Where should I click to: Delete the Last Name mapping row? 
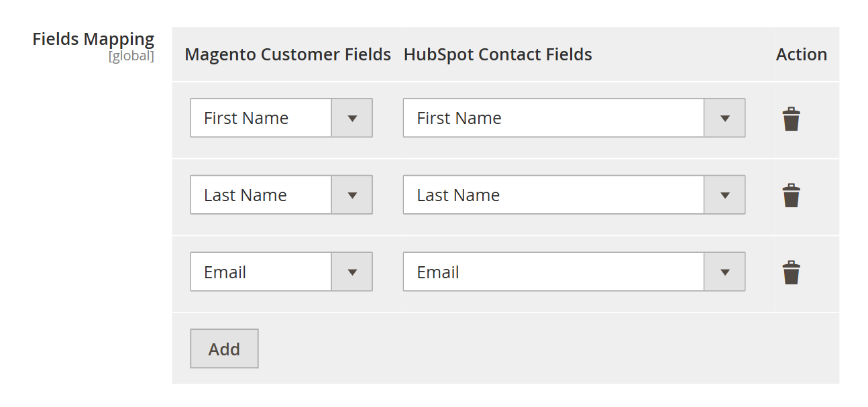[x=791, y=196]
